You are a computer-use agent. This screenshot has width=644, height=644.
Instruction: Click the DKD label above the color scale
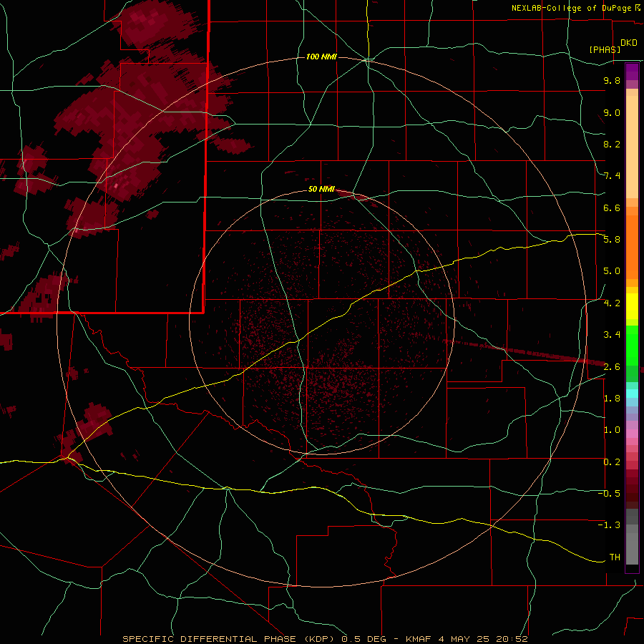coord(629,43)
